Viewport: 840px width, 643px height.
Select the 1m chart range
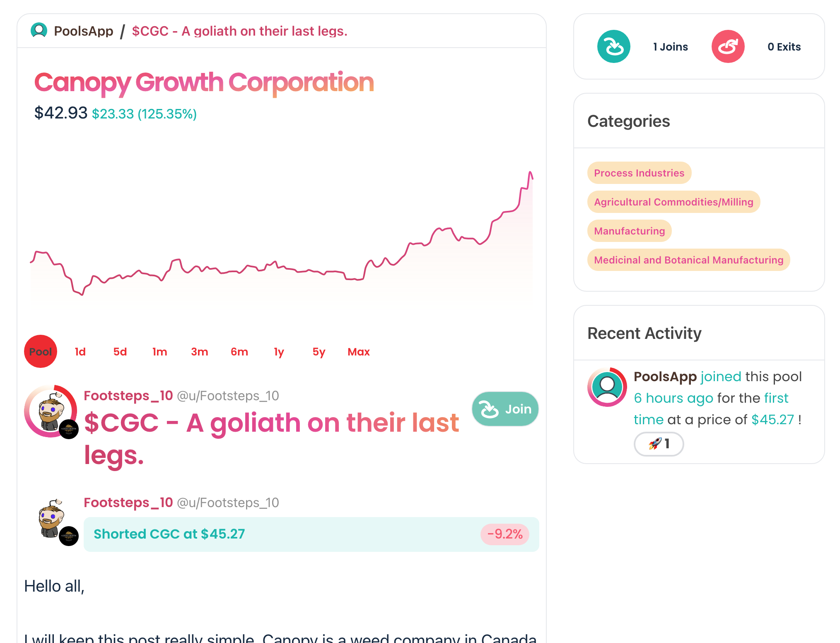coord(160,352)
